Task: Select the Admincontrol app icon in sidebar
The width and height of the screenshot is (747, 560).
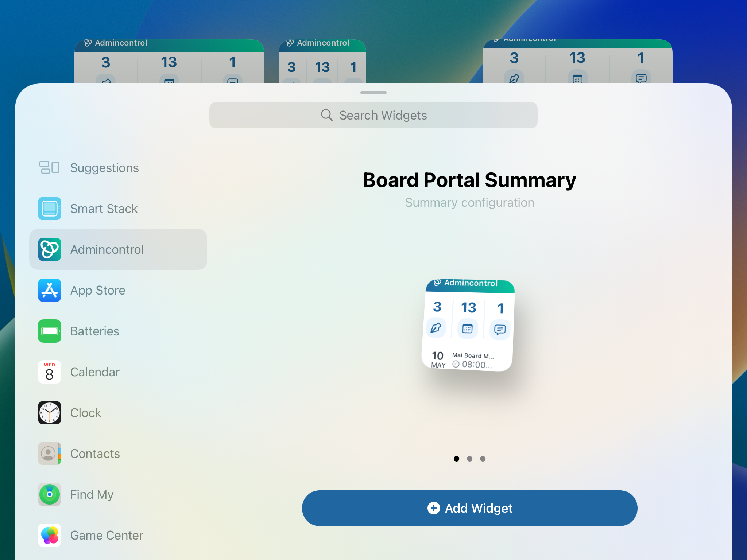Action: (x=50, y=249)
